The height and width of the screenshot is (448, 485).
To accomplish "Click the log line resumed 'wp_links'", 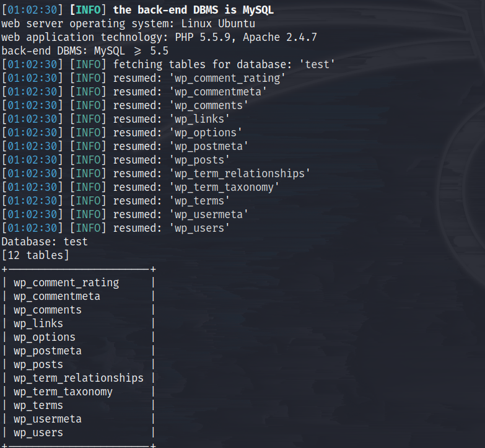I will (x=116, y=119).
